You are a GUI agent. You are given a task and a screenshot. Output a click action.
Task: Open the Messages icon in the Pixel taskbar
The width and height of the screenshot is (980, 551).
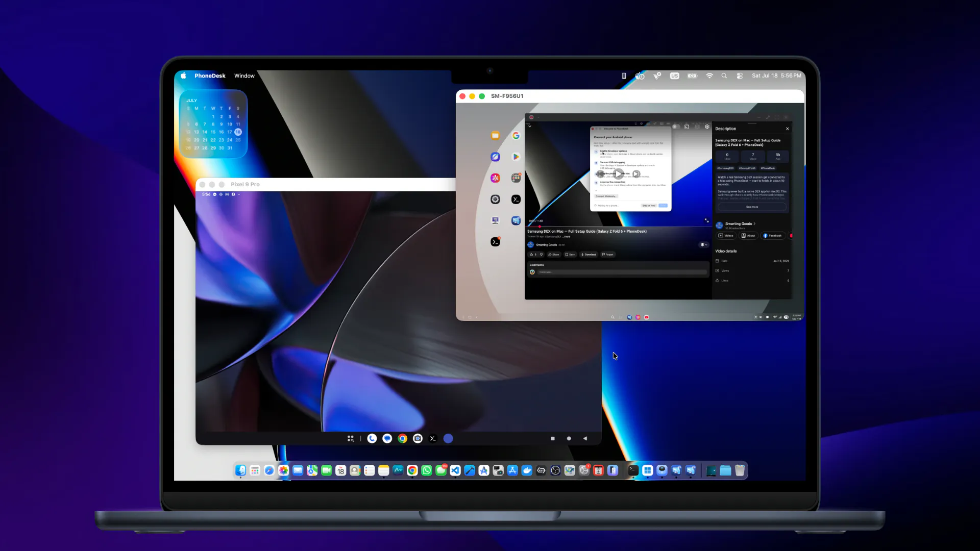point(387,438)
